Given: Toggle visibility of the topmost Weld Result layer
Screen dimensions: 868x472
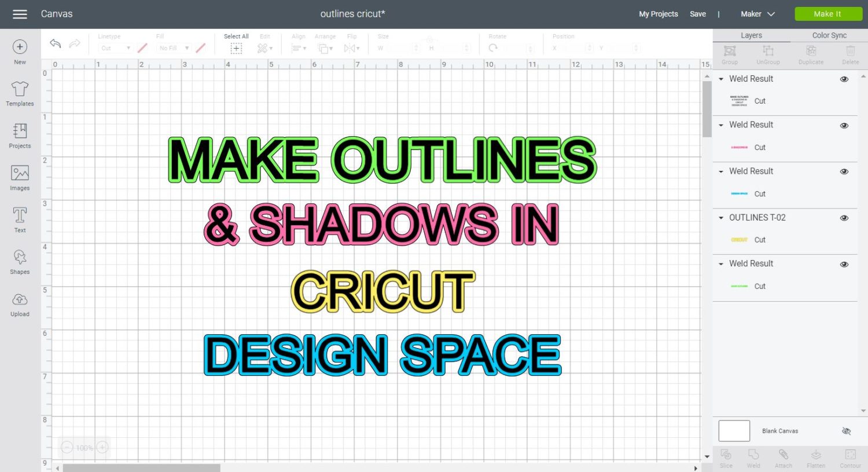Looking at the screenshot, I should coord(844,79).
